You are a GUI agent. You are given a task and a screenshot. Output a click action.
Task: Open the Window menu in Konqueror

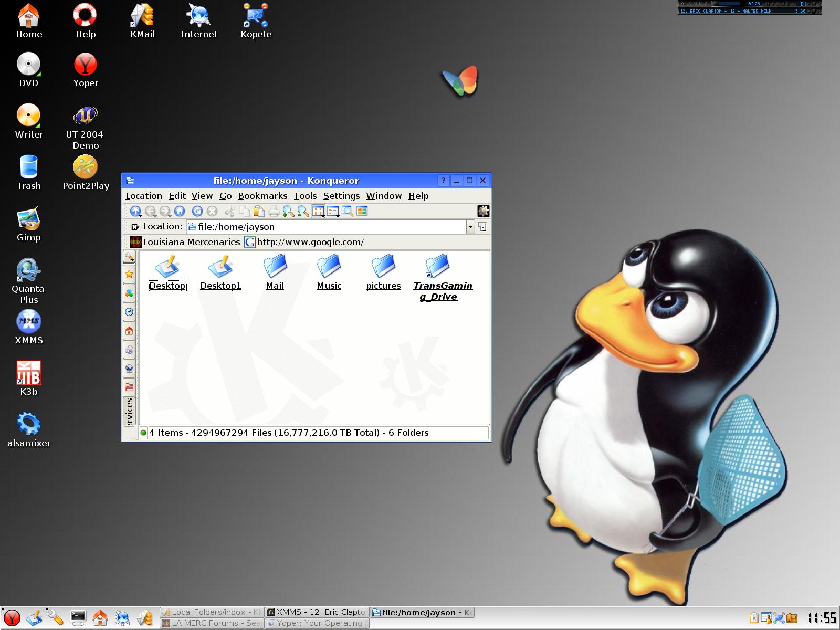(x=384, y=196)
